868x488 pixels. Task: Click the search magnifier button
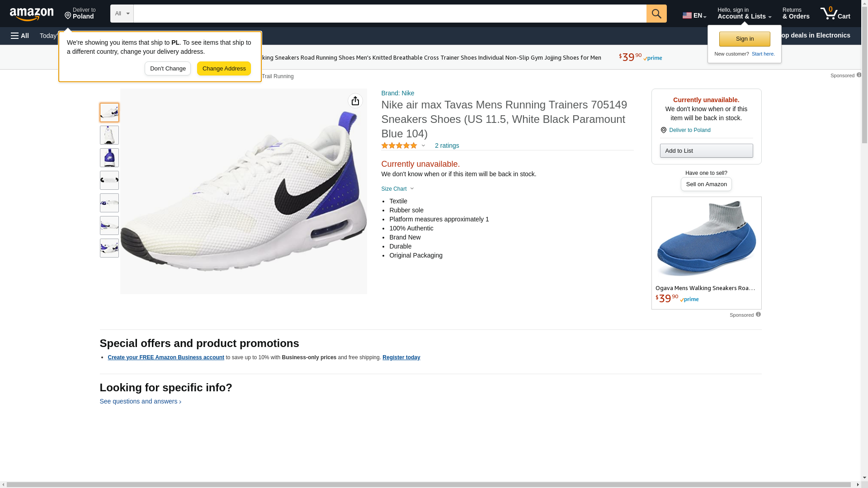pos(656,14)
